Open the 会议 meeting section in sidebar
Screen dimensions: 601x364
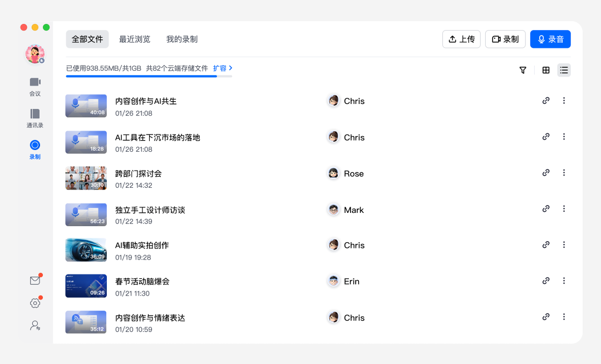pyautogui.click(x=35, y=87)
